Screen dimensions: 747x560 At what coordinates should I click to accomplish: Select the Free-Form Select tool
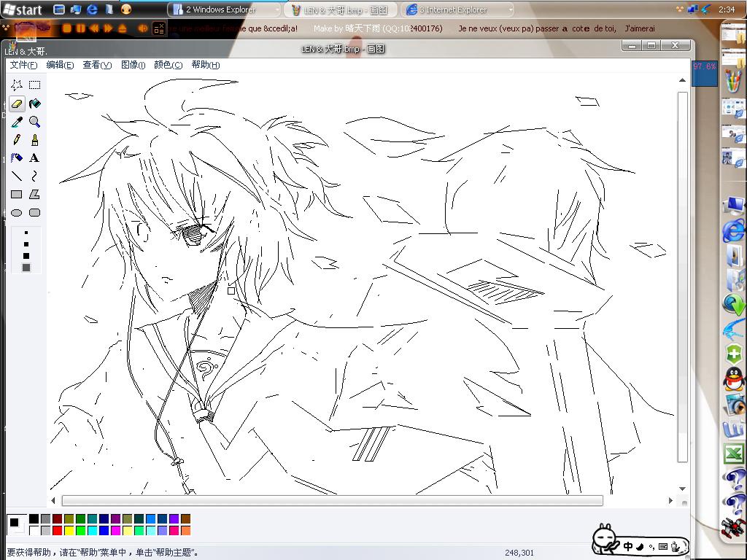point(17,85)
